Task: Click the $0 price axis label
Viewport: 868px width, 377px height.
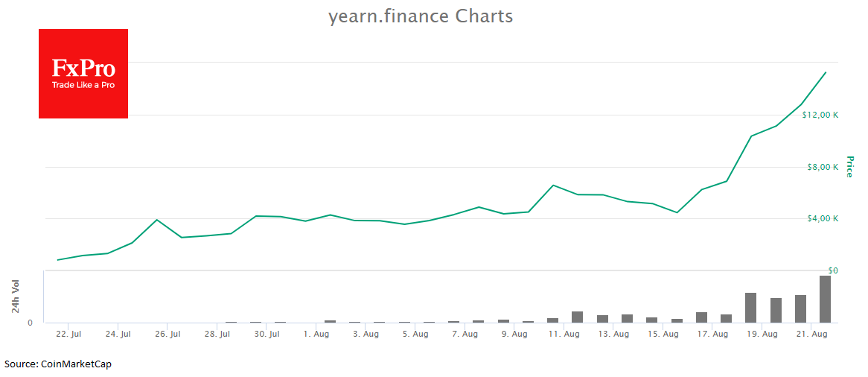Action: point(834,270)
